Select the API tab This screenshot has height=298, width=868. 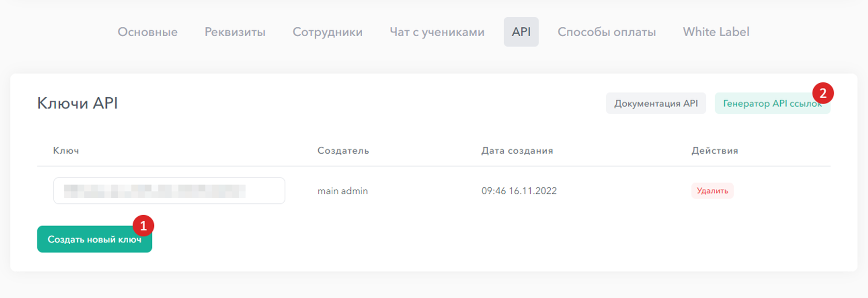[521, 32]
